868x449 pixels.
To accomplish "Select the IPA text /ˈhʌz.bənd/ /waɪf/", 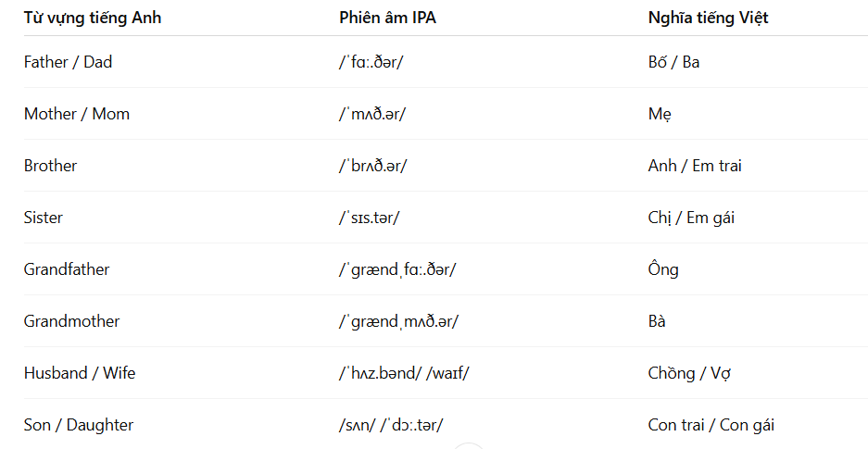I will tap(404, 373).
